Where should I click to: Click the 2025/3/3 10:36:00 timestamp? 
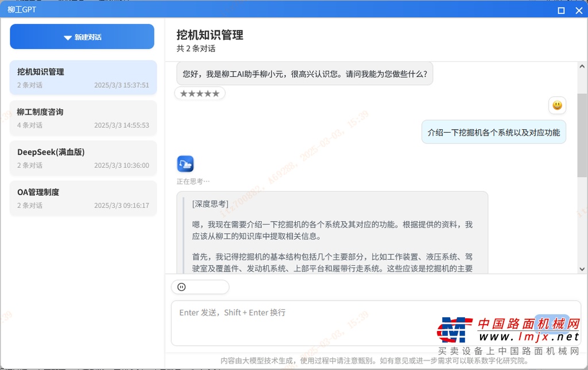point(122,165)
